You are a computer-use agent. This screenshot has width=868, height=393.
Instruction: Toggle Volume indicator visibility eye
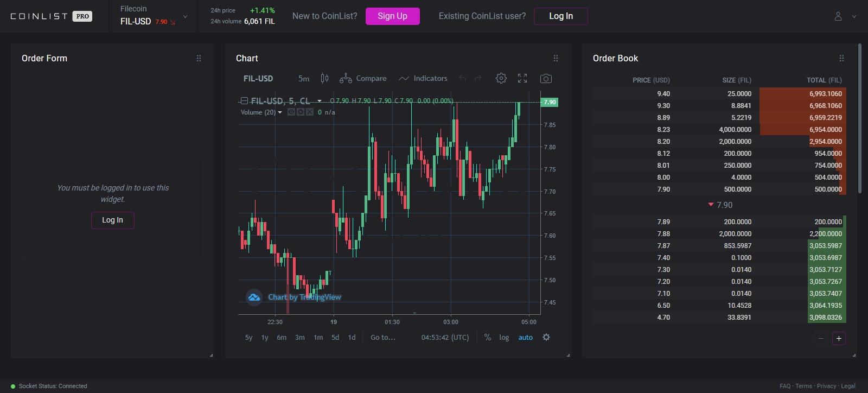click(291, 112)
